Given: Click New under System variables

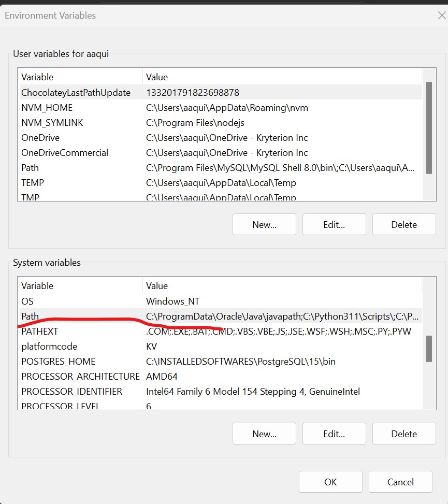Looking at the screenshot, I should [x=264, y=434].
